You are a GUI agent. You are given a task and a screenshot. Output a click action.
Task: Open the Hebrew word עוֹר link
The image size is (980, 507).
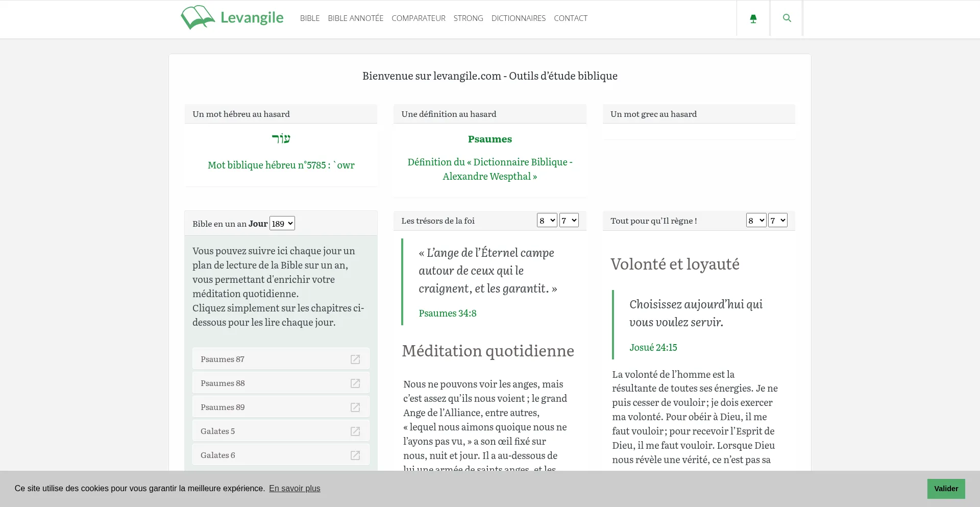[281, 138]
